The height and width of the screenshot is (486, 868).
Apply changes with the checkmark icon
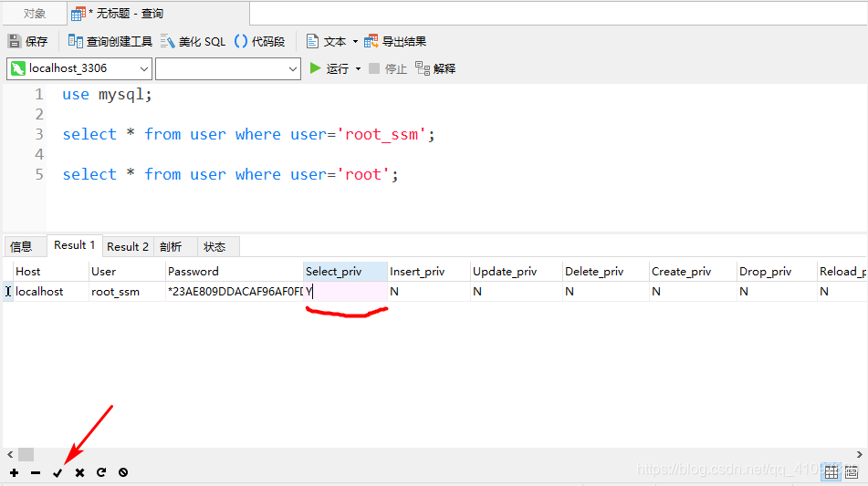58,472
